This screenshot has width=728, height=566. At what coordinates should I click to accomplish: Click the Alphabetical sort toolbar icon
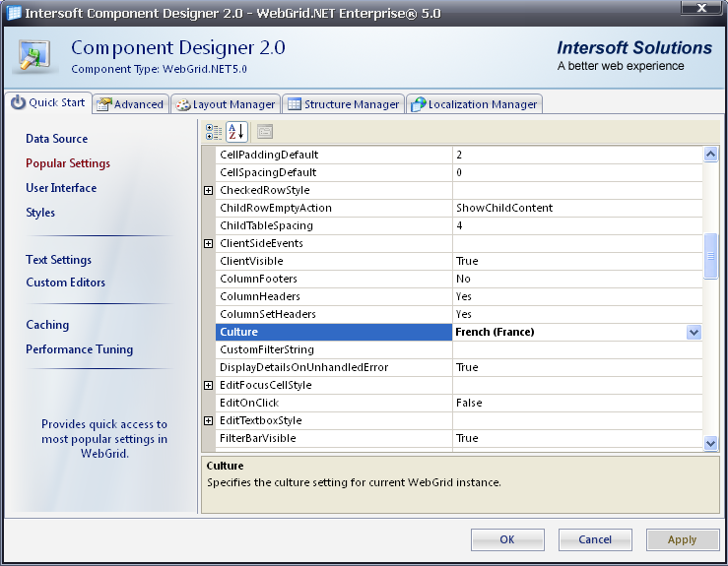(x=236, y=132)
